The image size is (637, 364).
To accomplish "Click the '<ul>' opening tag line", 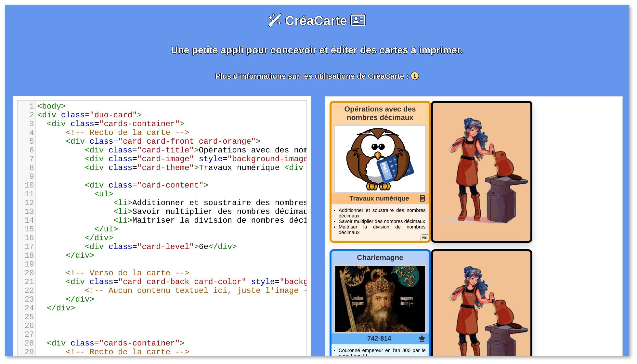I will coord(104,194).
